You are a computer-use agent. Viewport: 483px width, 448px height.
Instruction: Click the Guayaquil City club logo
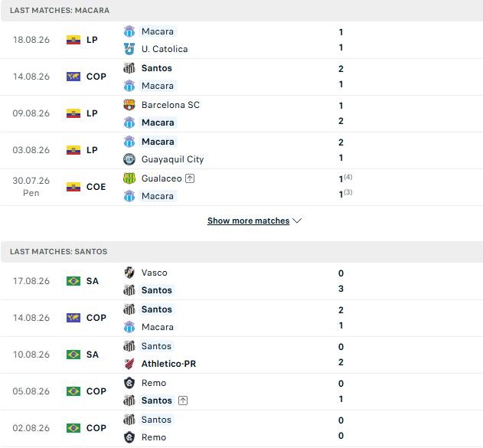pos(129,159)
